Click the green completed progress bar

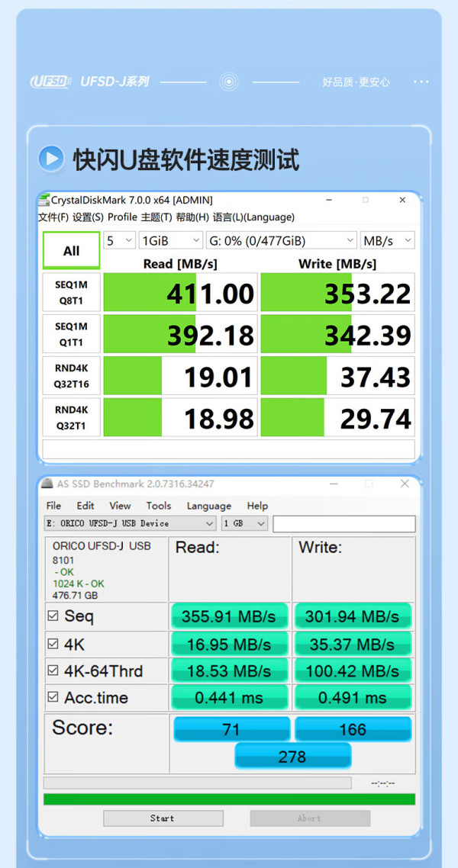pos(229,799)
